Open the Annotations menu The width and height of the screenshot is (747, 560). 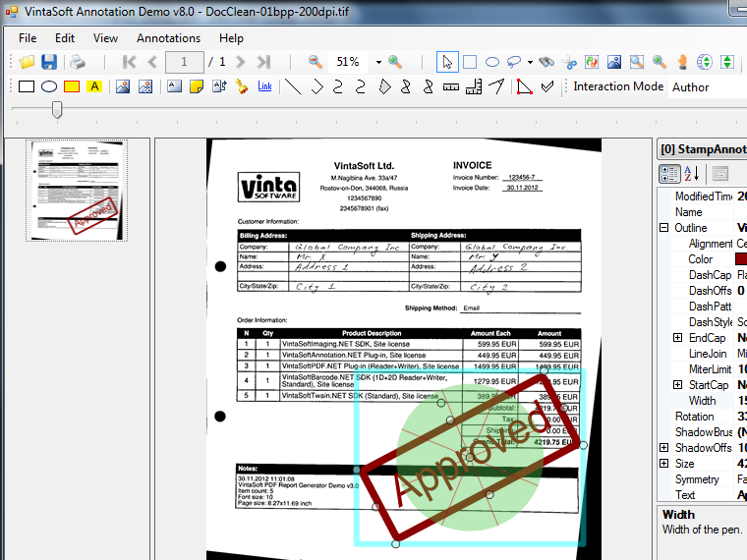click(x=168, y=38)
